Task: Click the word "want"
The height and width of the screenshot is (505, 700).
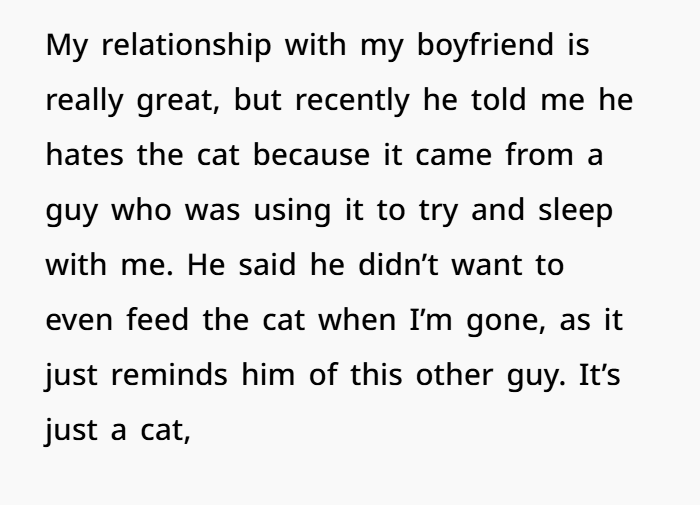Action: 487,265
